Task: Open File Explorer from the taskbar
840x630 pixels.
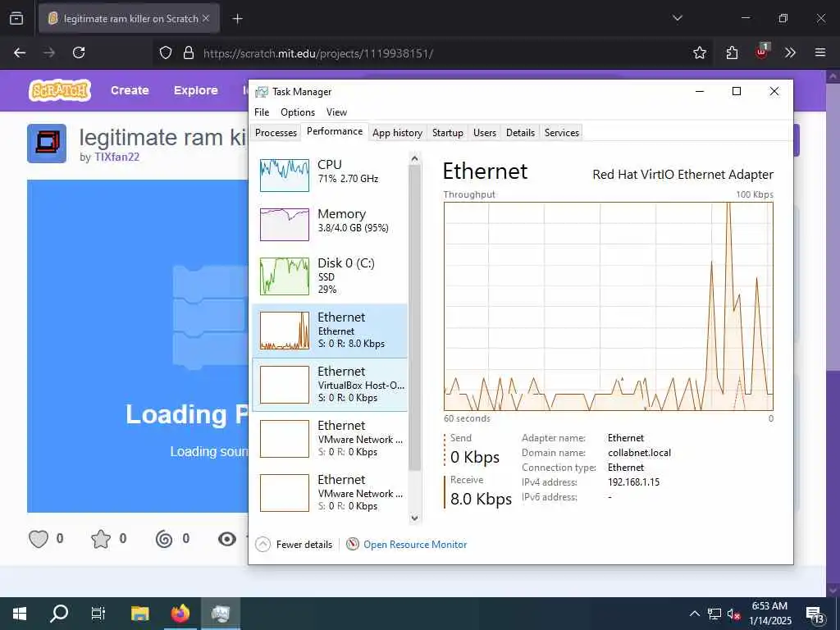Action: pos(139,614)
